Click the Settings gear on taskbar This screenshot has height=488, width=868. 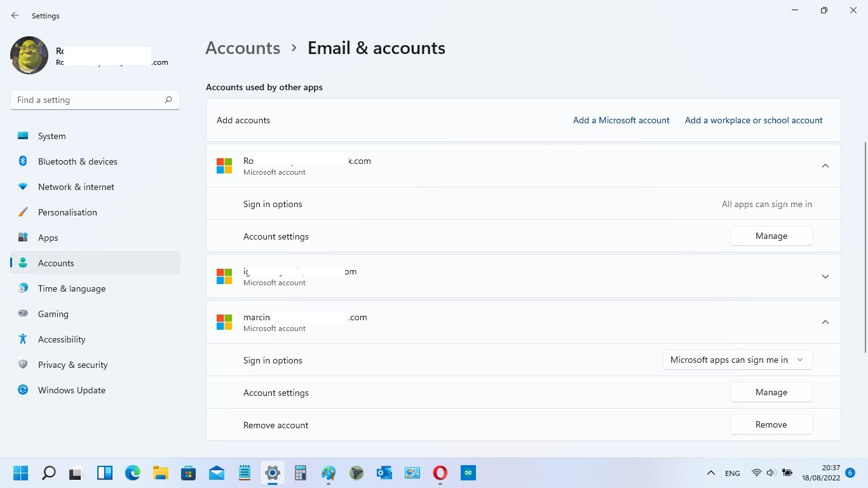tap(273, 473)
